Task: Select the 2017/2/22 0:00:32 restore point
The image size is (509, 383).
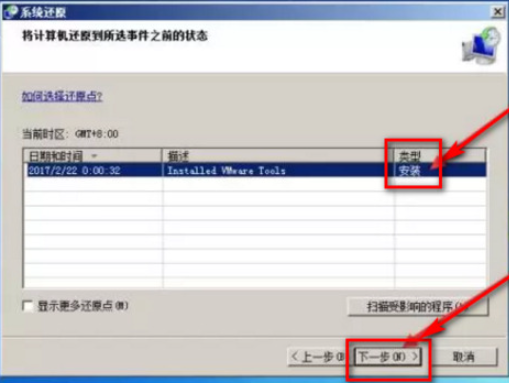Action: point(256,170)
